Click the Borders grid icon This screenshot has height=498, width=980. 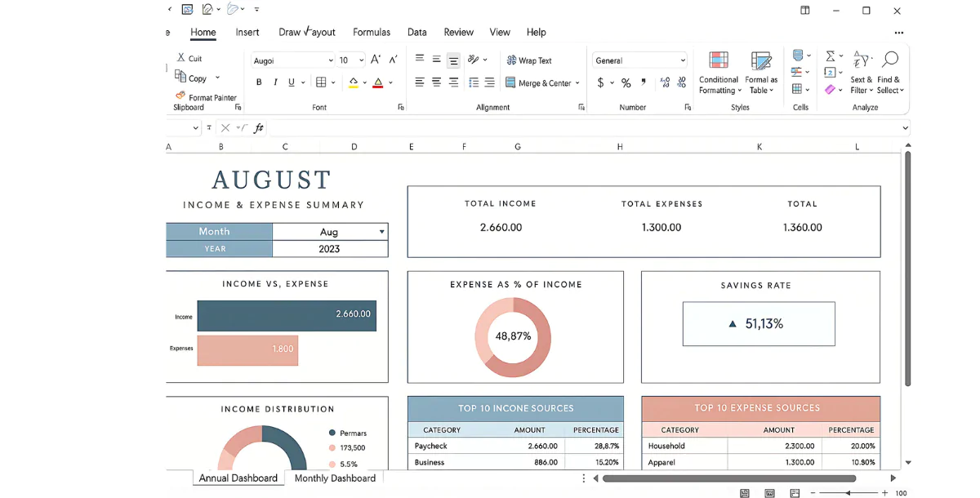[x=321, y=82]
